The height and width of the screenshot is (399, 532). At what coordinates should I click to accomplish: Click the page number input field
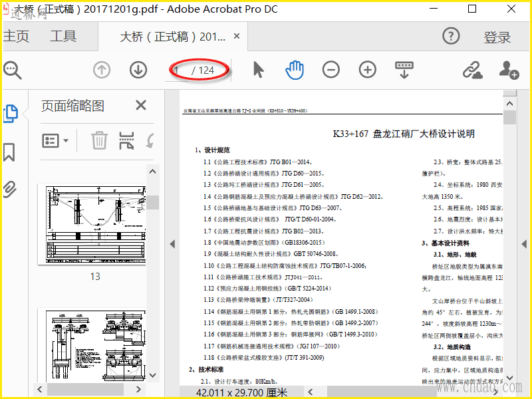(x=178, y=70)
